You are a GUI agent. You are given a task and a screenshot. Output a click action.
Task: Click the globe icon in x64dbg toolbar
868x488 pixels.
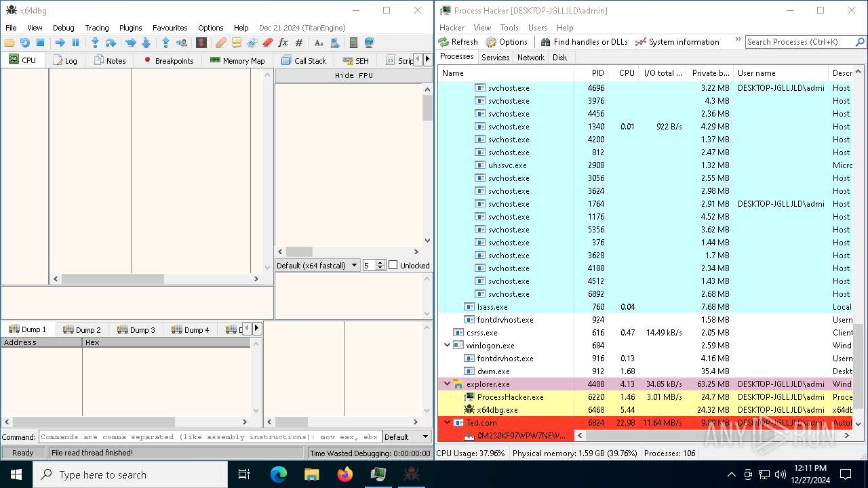pos(369,43)
